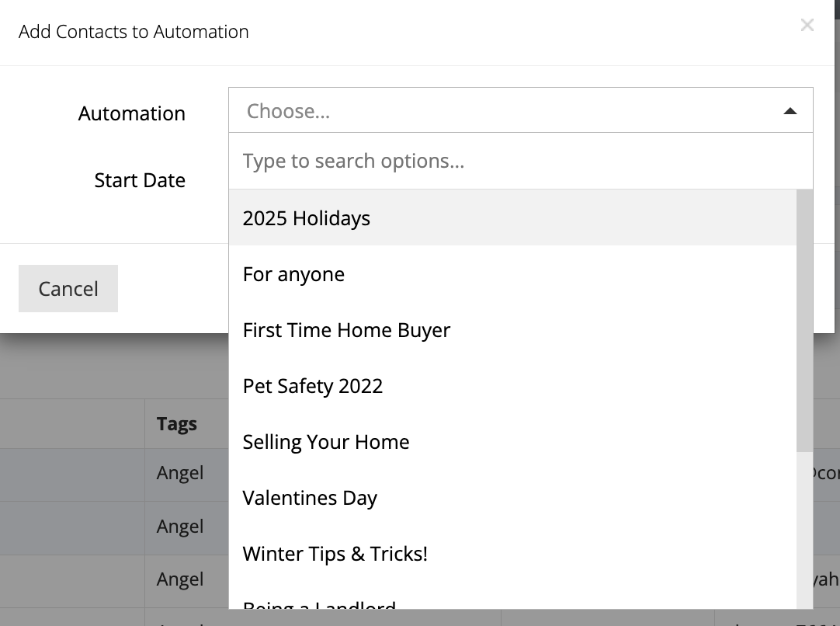Click the Automation field label
This screenshot has width=840, height=626.
click(132, 113)
